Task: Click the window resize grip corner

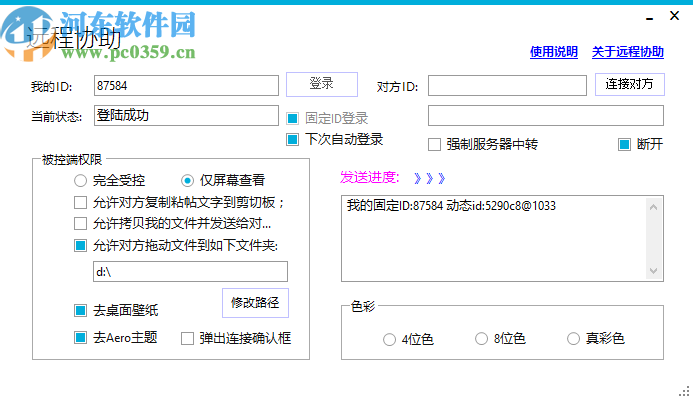Action: tap(684, 391)
